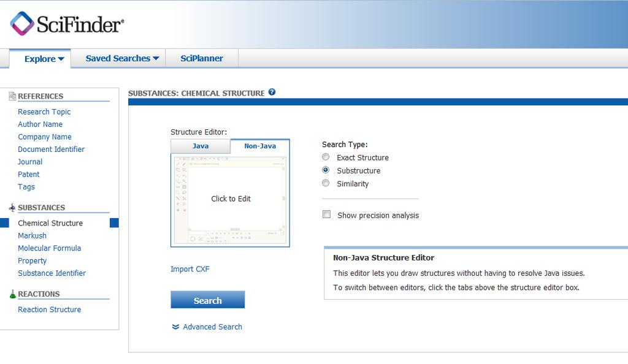Image resolution: width=628 pixels, height=364 pixels.
Task: Select the Exact Structure radio button
Action: 326,157
